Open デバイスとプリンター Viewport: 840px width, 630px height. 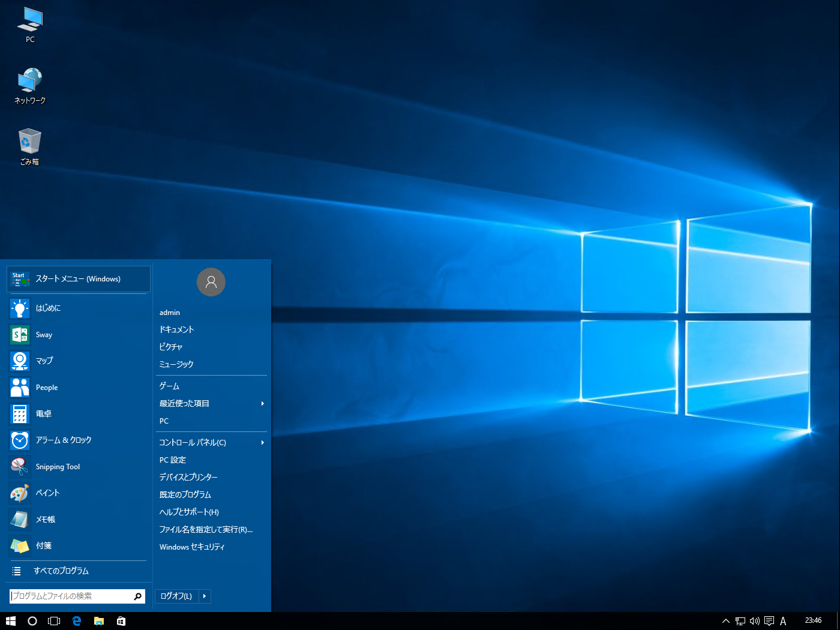(188, 478)
